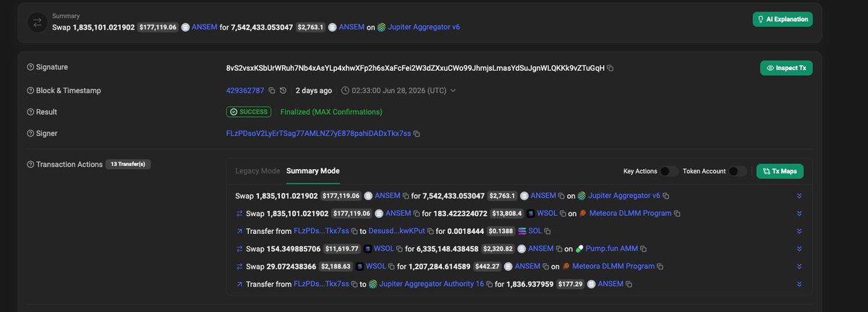Copy the signer address FLzPDsoV2...
This screenshot has height=312, width=868.
point(417,134)
